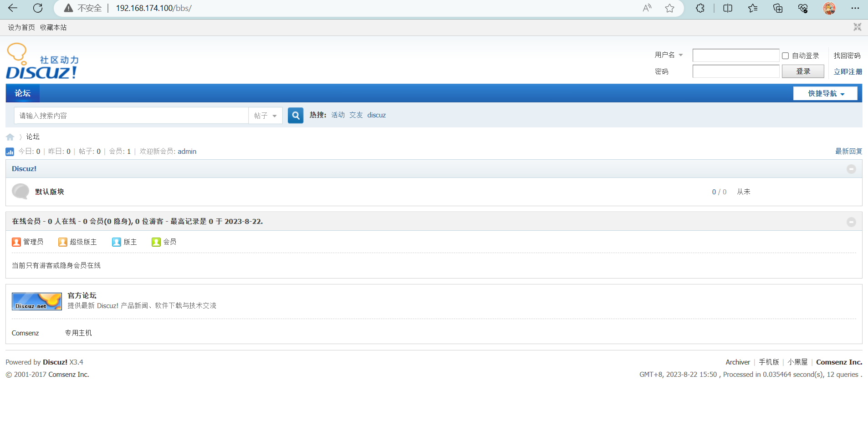Click the home icon in breadcrumb
868x436 pixels.
[x=10, y=137]
